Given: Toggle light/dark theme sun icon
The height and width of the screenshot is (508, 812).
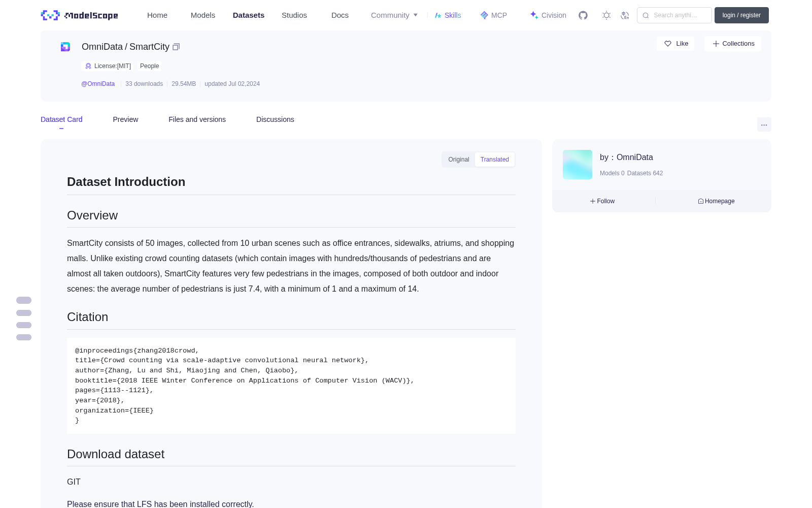Looking at the screenshot, I should tap(606, 15).
